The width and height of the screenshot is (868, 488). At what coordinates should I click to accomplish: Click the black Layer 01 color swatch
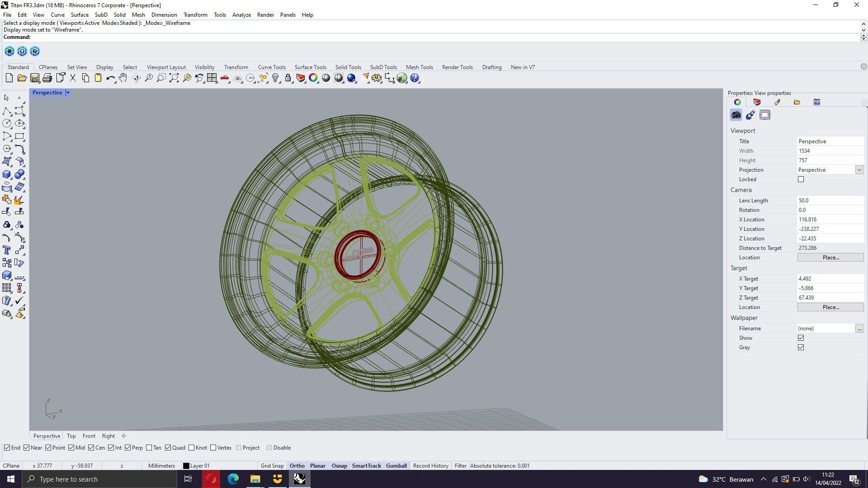(x=186, y=466)
